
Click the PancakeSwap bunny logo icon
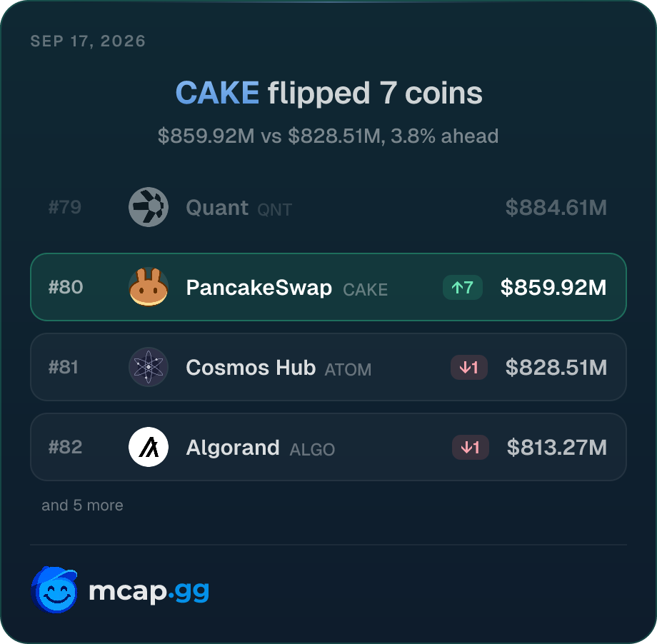point(149,287)
